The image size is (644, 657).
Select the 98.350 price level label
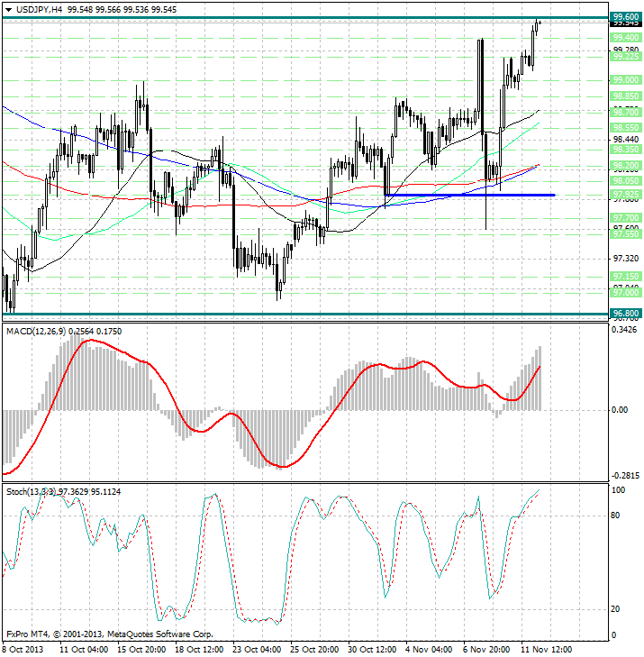(x=626, y=150)
